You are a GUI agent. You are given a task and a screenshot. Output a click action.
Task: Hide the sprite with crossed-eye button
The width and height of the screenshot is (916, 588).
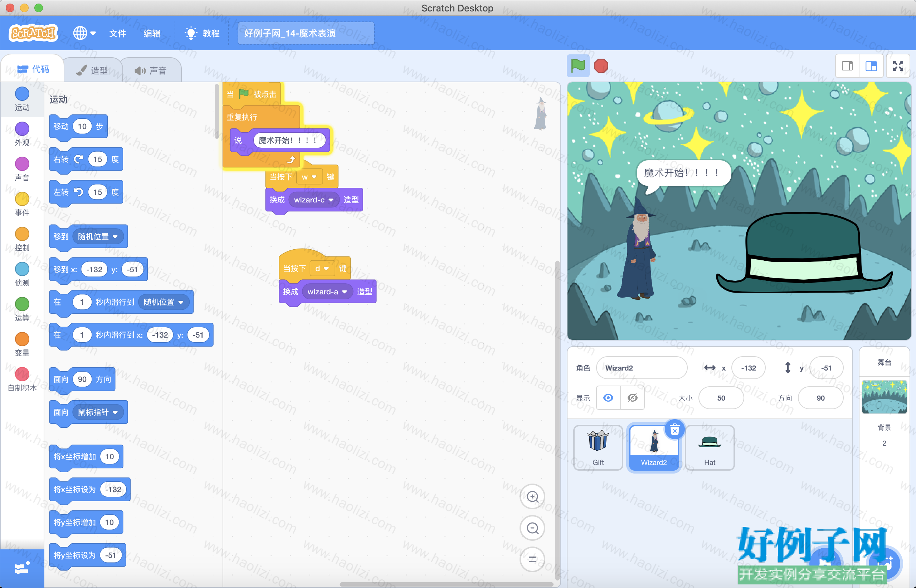[x=633, y=398]
